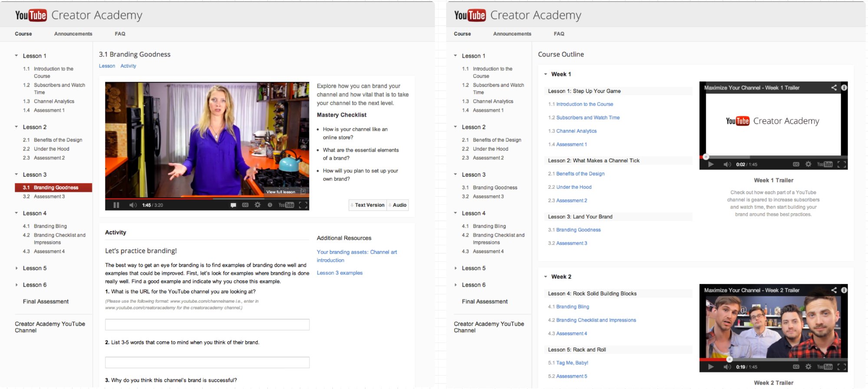Play the Week 1 Trailer video
Image resolution: width=868 pixels, height=389 pixels.
(710, 164)
